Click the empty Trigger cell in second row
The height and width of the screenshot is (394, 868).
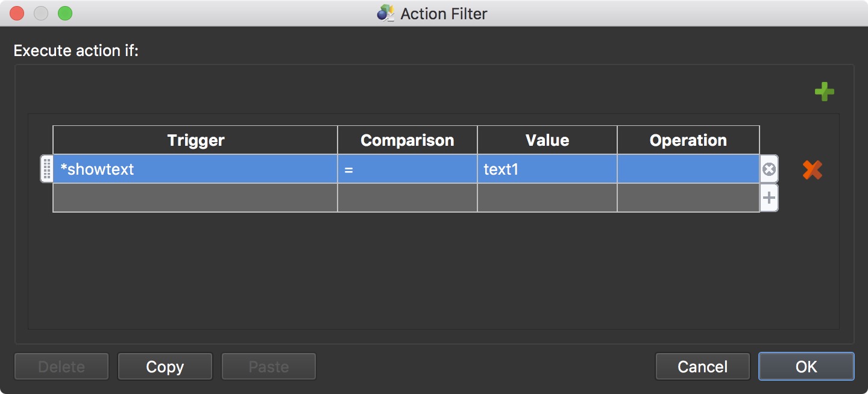pos(195,198)
